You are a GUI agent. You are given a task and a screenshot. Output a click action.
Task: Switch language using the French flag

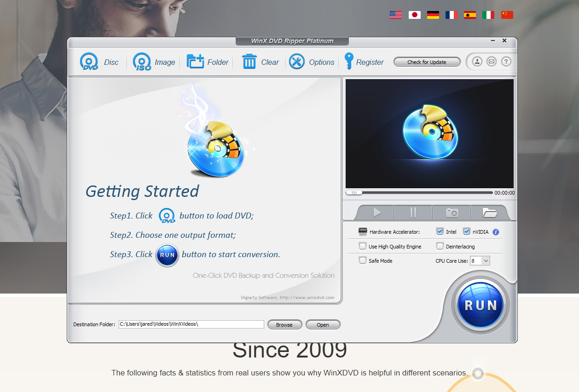coord(451,14)
